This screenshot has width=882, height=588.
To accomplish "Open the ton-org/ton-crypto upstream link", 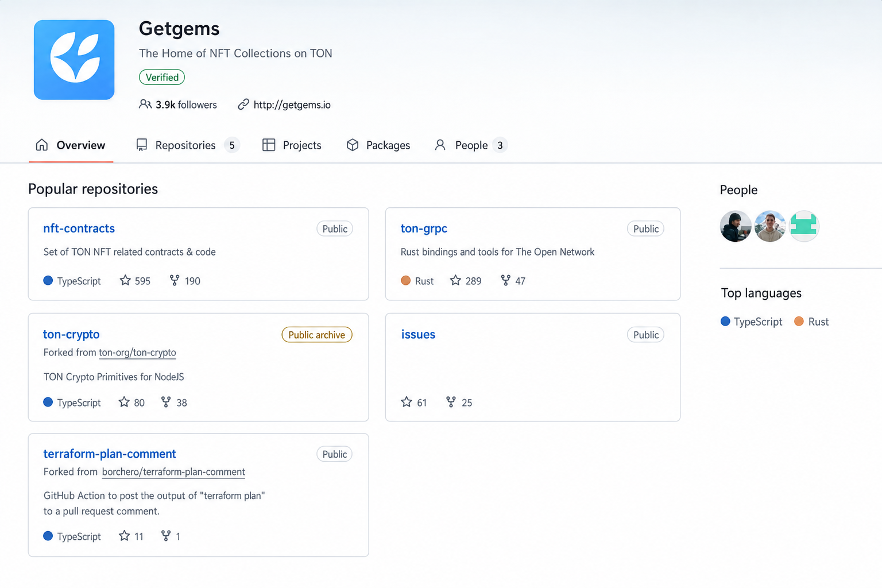I will click(x=137, y=353).
